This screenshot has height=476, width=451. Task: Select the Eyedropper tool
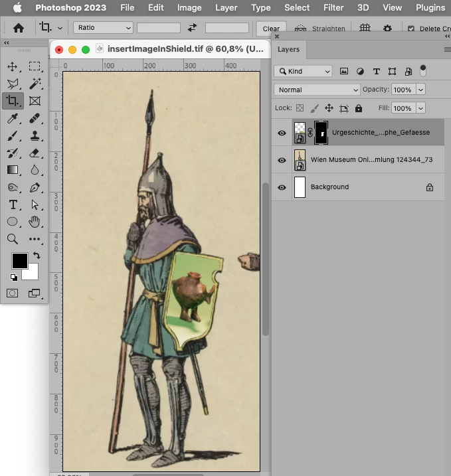pyautogui.click(x=13, y=118)
